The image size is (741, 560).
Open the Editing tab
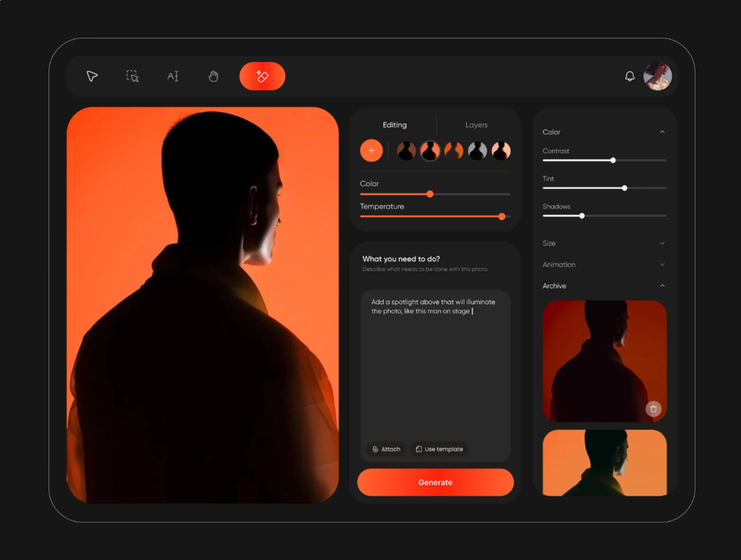pyautogui.click(x=394, y=125)
